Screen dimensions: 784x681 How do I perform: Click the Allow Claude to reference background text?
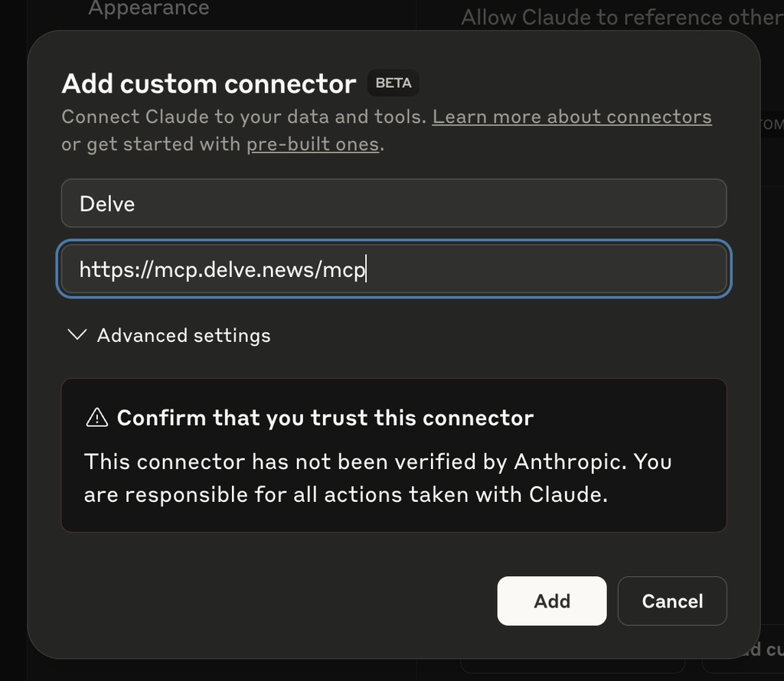[x=620, y=18]
